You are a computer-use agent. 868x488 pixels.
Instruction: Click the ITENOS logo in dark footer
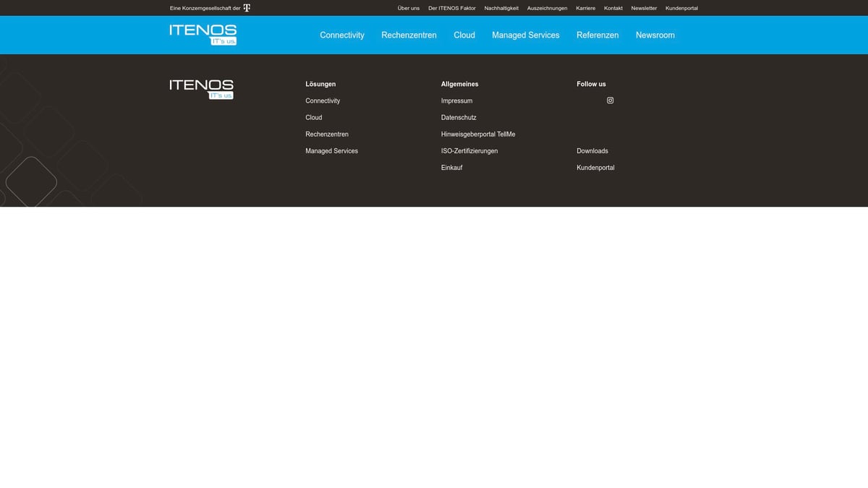pyautogui.click(x=201, y=89)
